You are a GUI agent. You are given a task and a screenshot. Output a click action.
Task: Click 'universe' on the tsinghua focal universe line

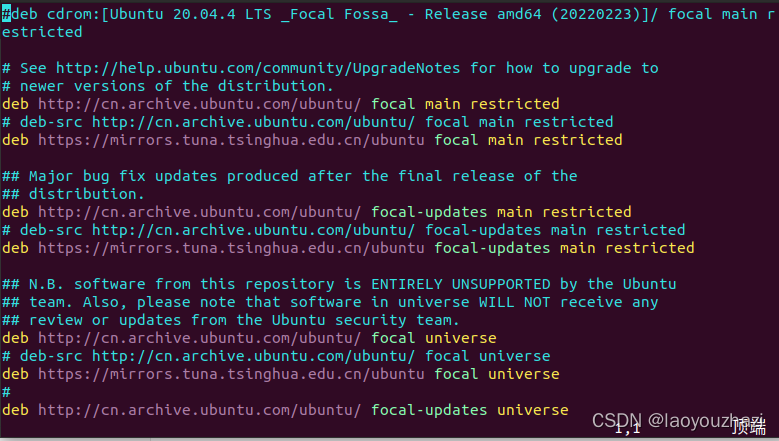(x=524, y=374)
